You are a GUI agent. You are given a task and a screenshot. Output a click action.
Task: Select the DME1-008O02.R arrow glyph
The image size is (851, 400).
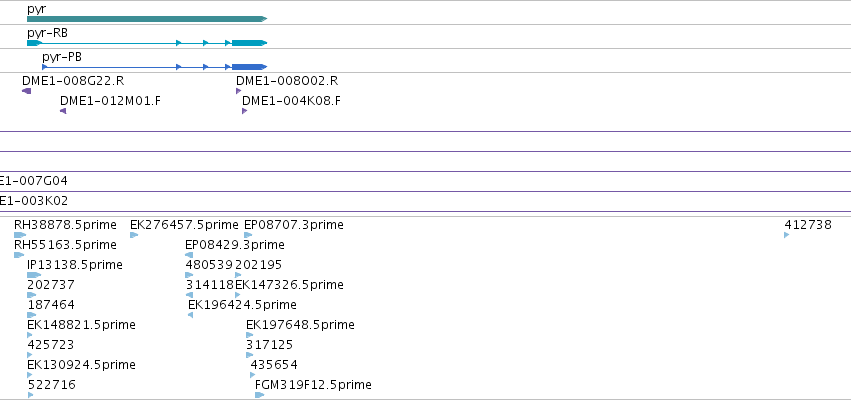coord(238,91)
